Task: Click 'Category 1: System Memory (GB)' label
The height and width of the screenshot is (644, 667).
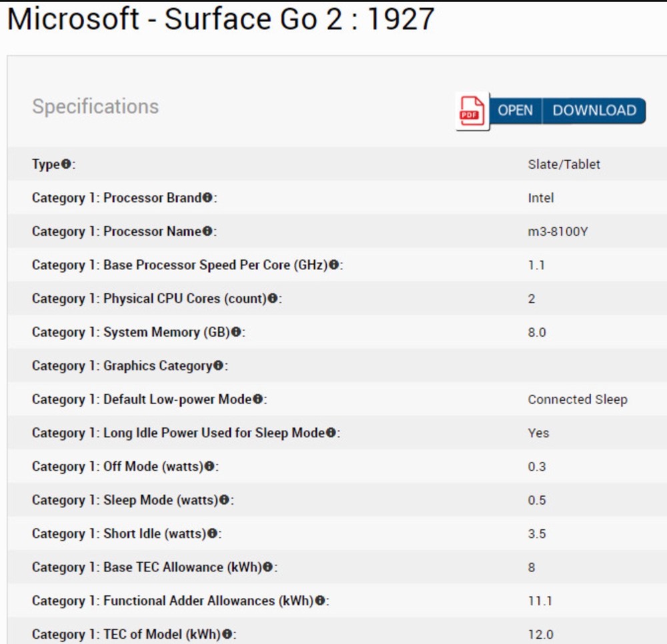Action: pos(131,332)
